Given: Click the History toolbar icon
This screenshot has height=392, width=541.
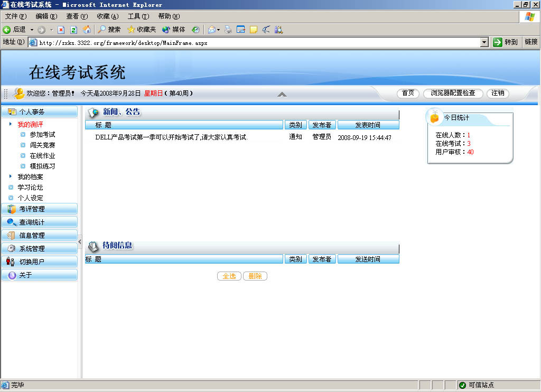Looking at the screenshot, I should [195, 30].
